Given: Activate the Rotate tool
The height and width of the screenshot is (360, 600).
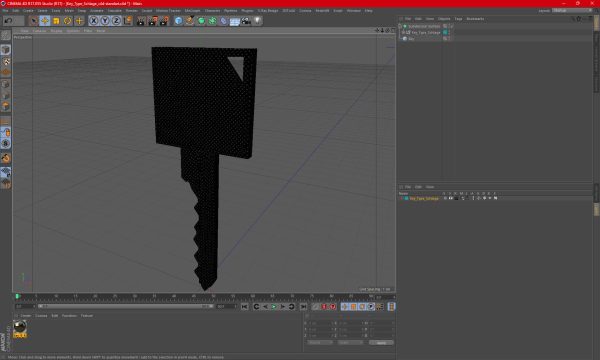Looking at the screenshot, I should click(67, 21).
